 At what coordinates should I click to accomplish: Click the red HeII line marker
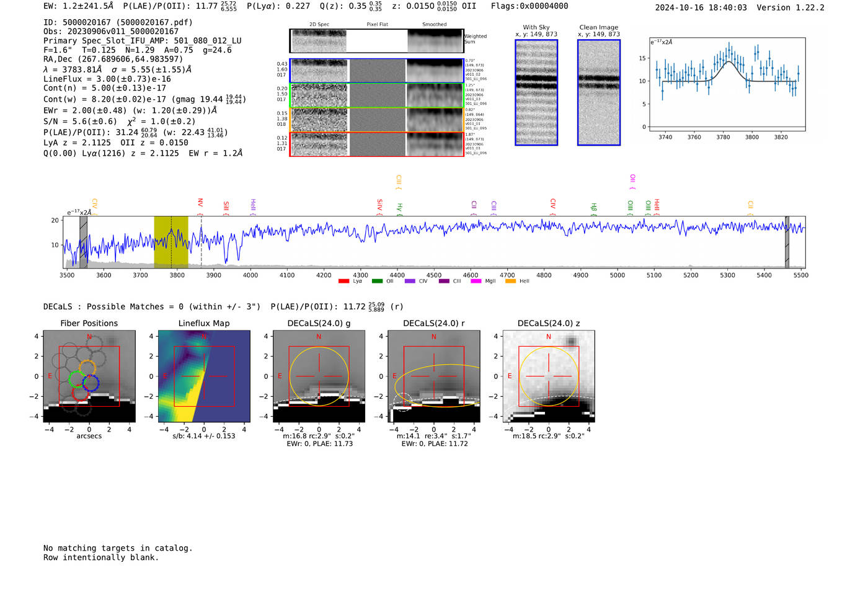click(x=657, y=207)
